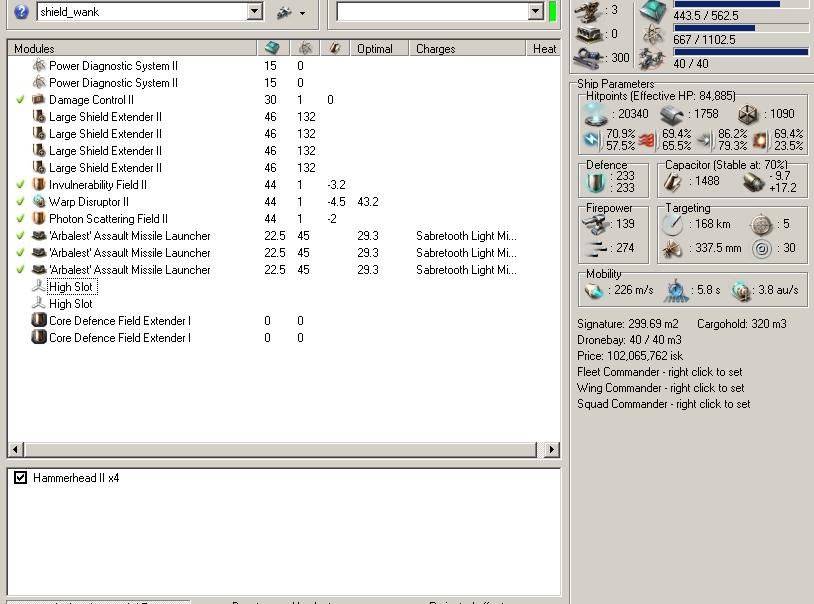Click the shield hitpoints icon showing 20340
Image resolution: width=814 pixels, height=604 pixels.
[595, 114]
